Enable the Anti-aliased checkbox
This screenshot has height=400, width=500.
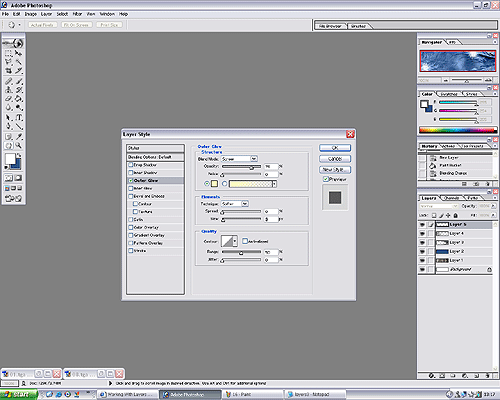pyautogui.click(x=245, y=241)
